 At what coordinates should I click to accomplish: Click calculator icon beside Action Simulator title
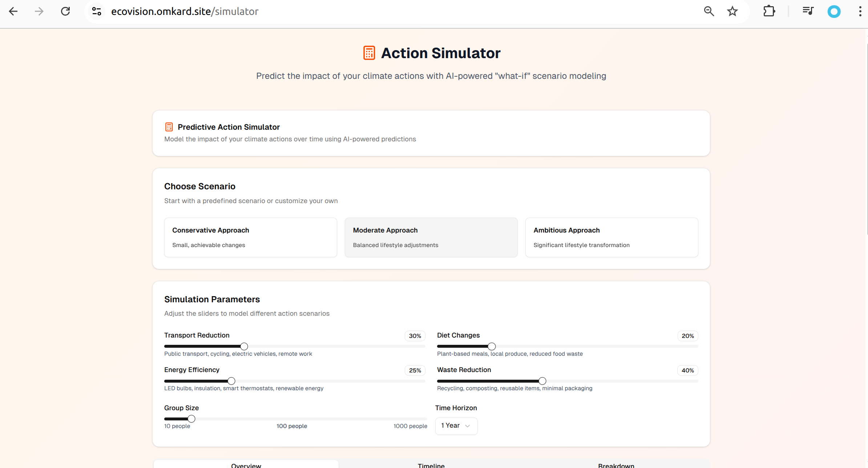point(369,53)
